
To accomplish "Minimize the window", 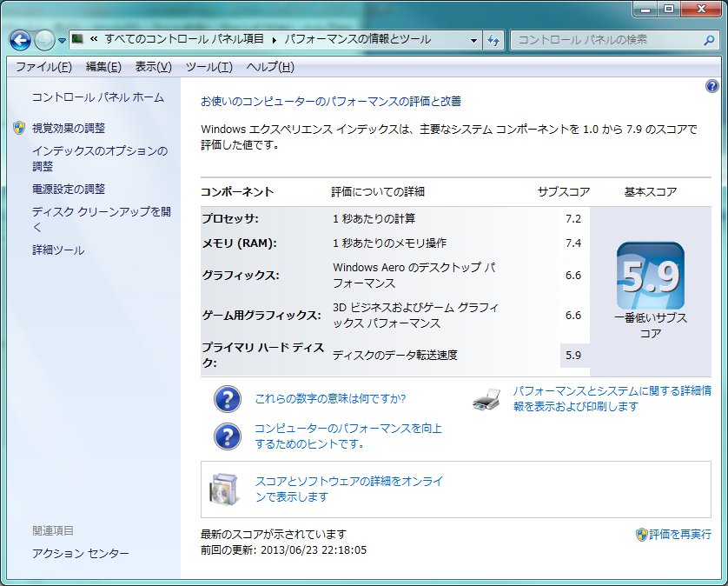I will tap(645, 9).
